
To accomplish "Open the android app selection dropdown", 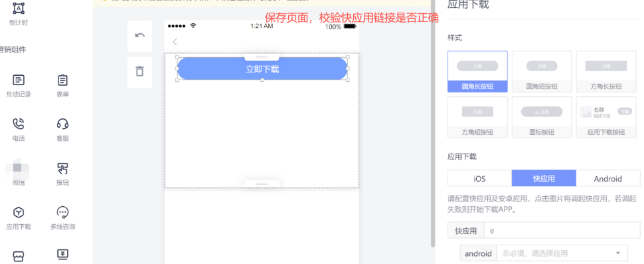I will [562, 253].
